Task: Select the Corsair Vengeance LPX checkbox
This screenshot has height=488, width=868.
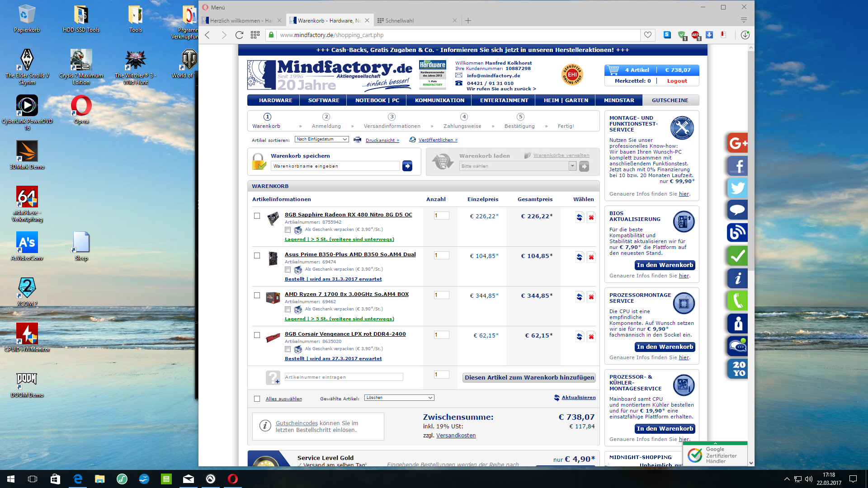Action: click(x=257, y=335)
